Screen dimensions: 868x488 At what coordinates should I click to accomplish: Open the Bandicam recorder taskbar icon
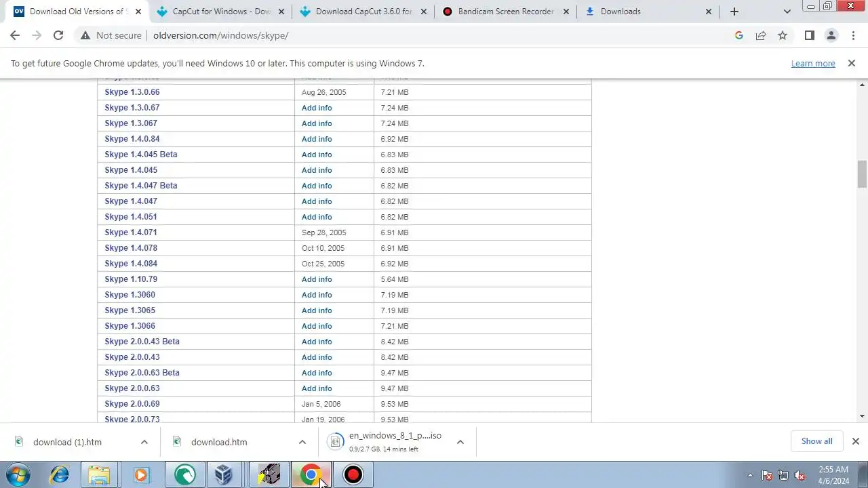pyautogui.click(x=353, y=474)
